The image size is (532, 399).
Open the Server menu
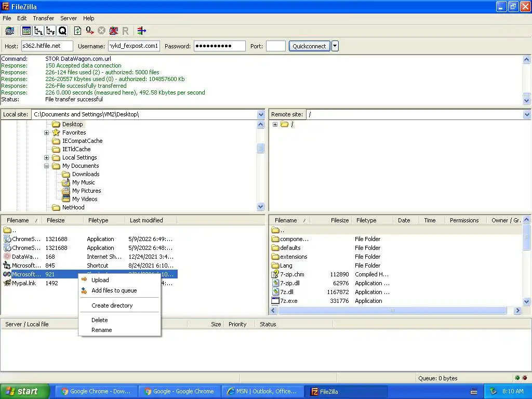pos(69,18)
